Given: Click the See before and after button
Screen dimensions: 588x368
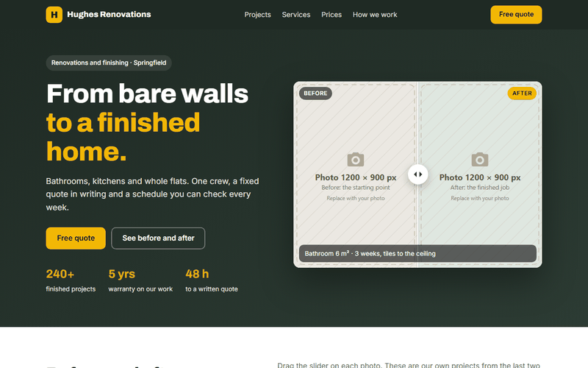Looking at the screenshot, I should coord(158,238).
